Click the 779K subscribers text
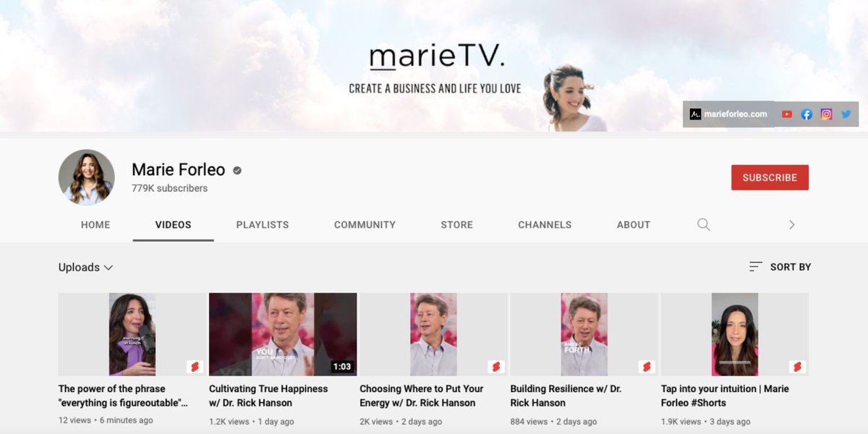Image resolution: width=868 pixels, height=434 pixels. tap(169, 188)
